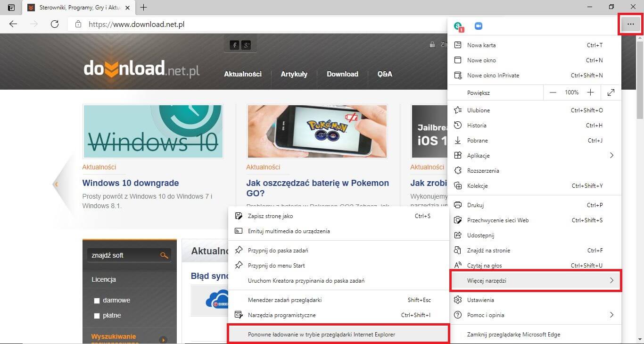Reload the page with refresh icon
Viewport: 644px width, 344px height.
(x=55, y=24)
